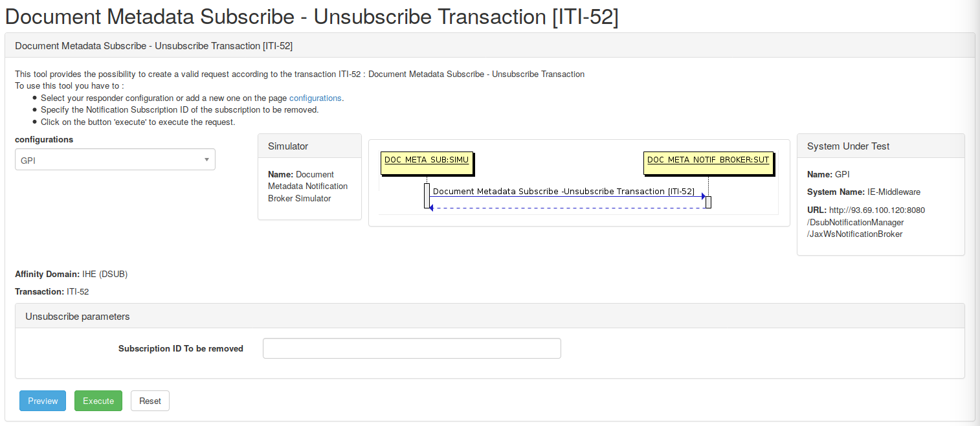The height and width of the screenshot is (426, 980).
Task: Click the DOC_META_NOTIF_BROKER:SUT actor box
Action: pos(708,163)
